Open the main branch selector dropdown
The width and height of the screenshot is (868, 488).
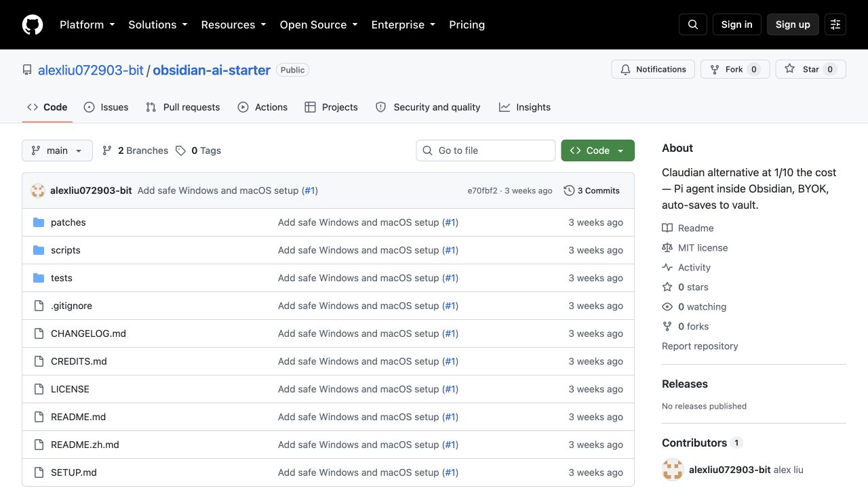tap(57, 150)
